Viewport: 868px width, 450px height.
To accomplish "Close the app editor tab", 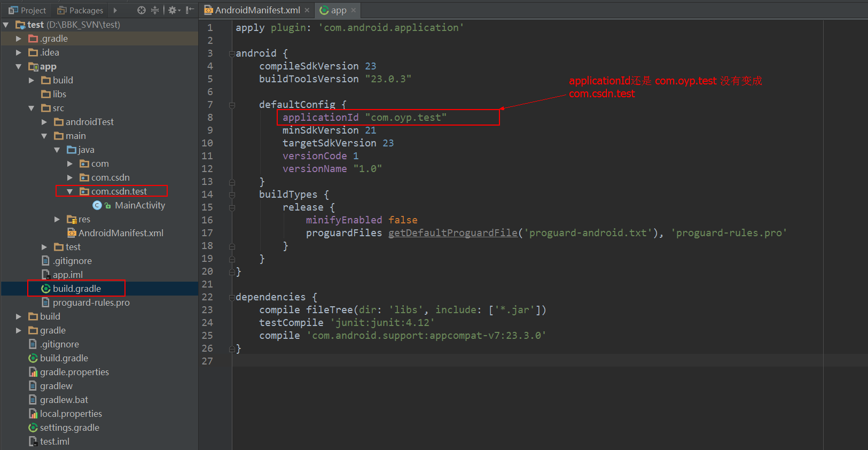I will pyautogui.click(x=354, y=10).
